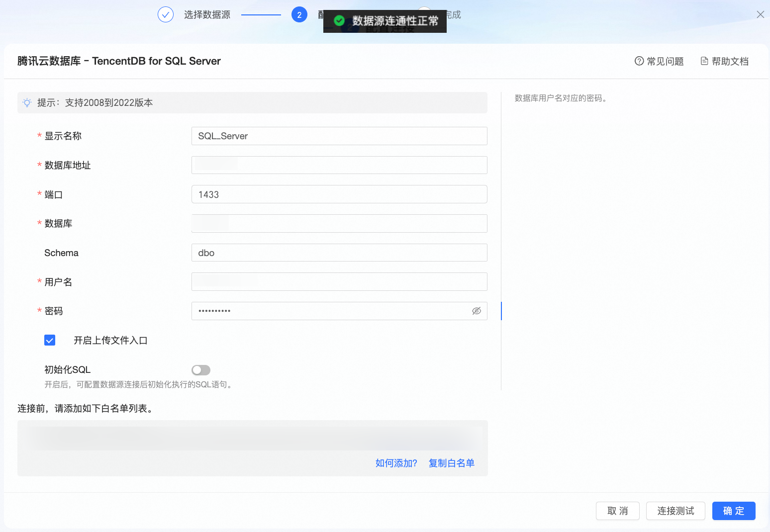770x532 pixels.
Task: Click the 取消 button
Action: 618,511
